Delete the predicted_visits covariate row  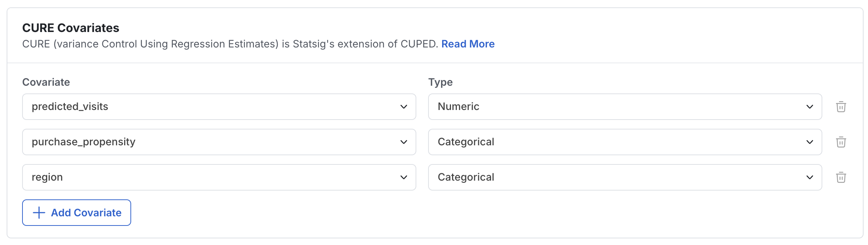841,107
